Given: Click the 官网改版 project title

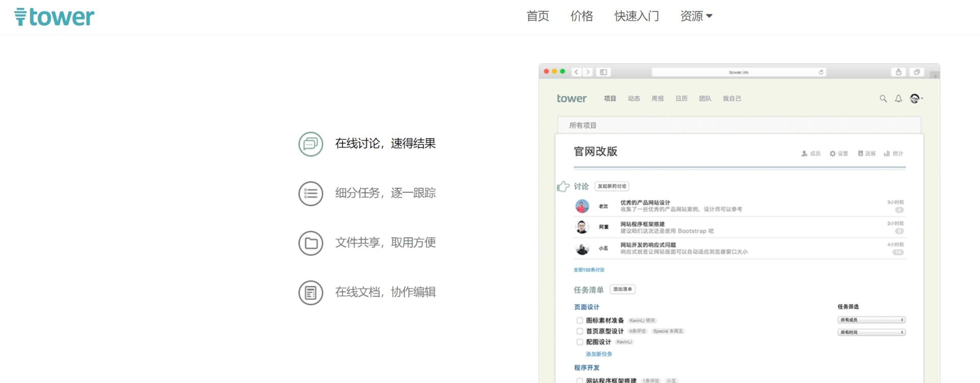Looking at the screenshot, I should tap(596, 152).
